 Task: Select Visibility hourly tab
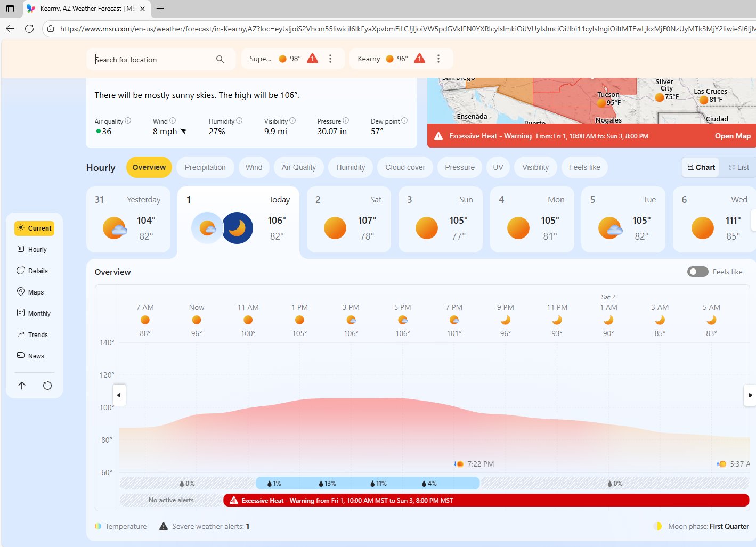[x=535, y=167]
